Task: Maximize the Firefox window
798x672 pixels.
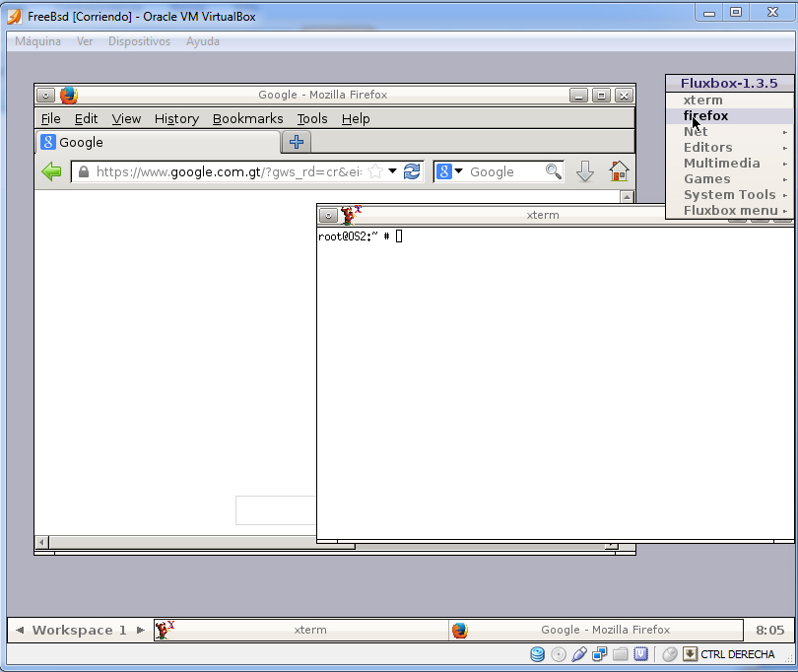Action: 602,96
